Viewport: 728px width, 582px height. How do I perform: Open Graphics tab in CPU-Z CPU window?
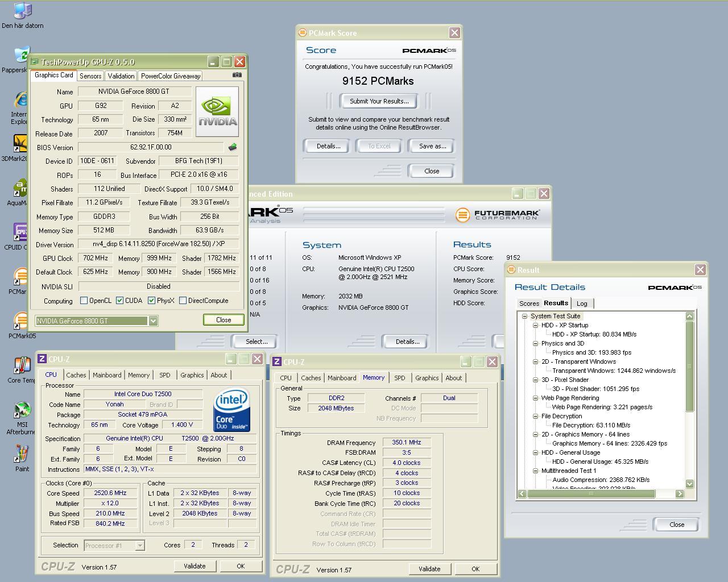click(x=192, y=375)
